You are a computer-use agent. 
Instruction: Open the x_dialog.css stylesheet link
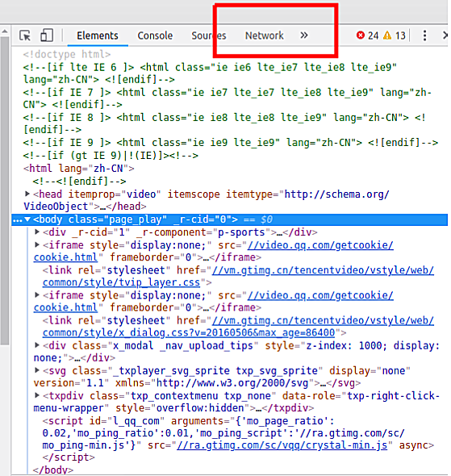pos(238,327)
